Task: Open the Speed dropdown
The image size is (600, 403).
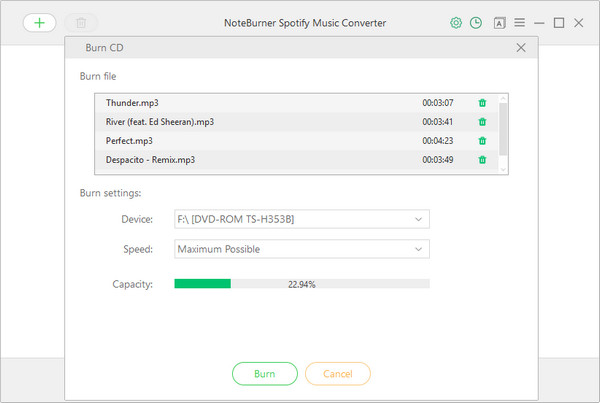Action: click(x=302, y=249)
